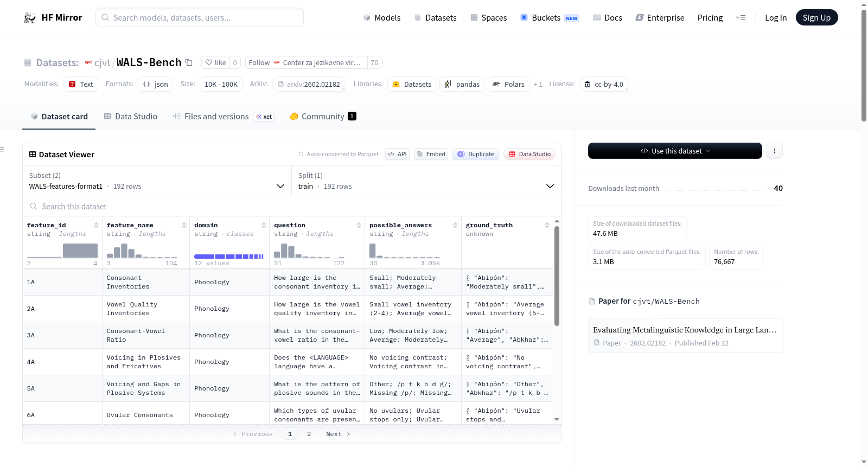Select the 10K - 100K size tag

click(221, 84)
